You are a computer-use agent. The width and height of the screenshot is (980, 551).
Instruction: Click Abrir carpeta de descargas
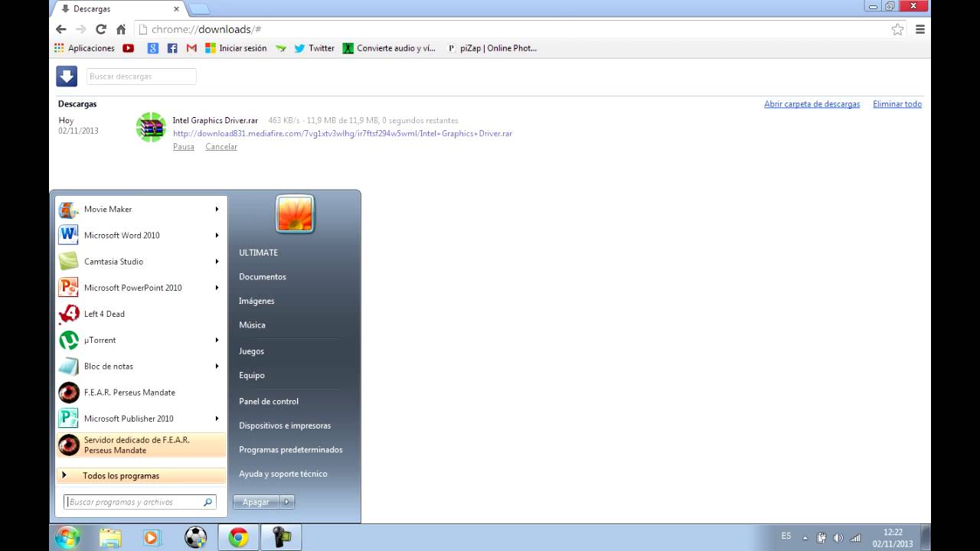(812, 104)
